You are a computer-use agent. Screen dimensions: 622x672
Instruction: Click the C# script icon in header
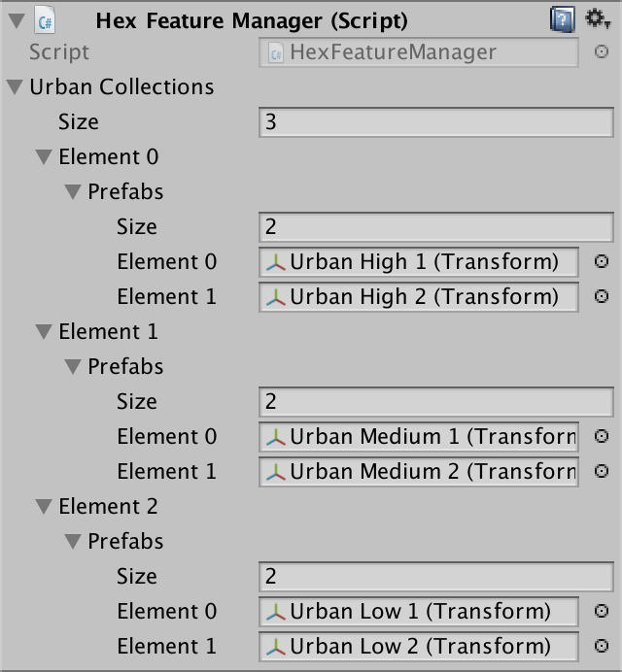44,18
